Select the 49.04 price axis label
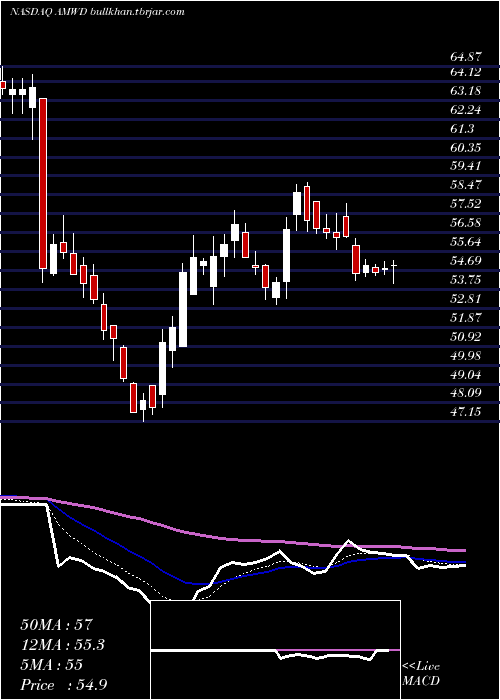Viewport: 500px width, 700px height. click(x=466, y=374)
